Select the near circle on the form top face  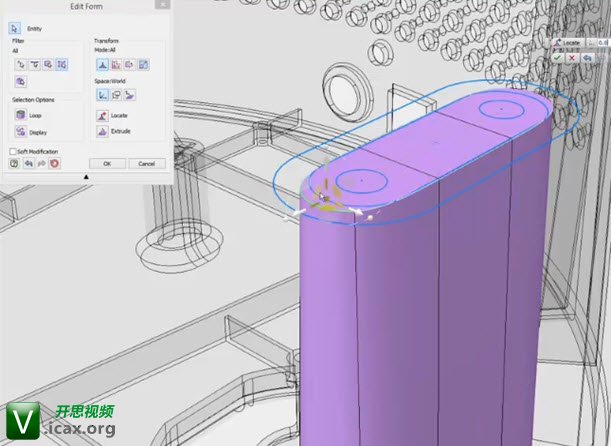pos(362,181)
